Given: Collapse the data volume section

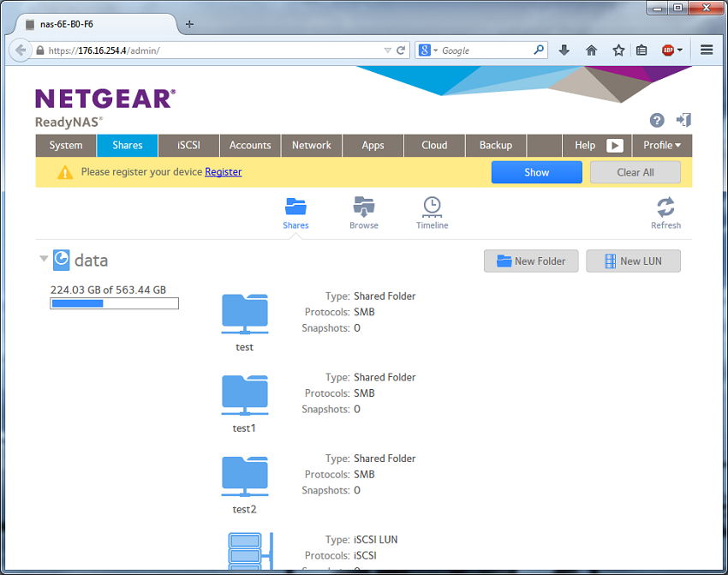Looking at the screenshot, I should 44,258.
